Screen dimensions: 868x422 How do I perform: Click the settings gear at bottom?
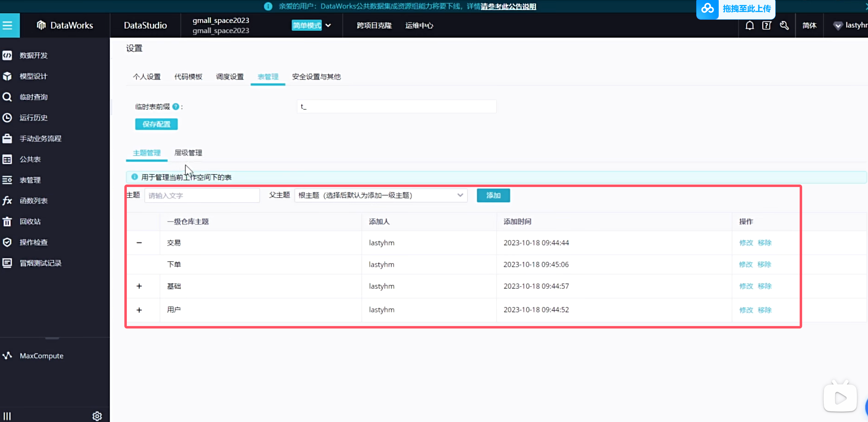tap(97, 416)
